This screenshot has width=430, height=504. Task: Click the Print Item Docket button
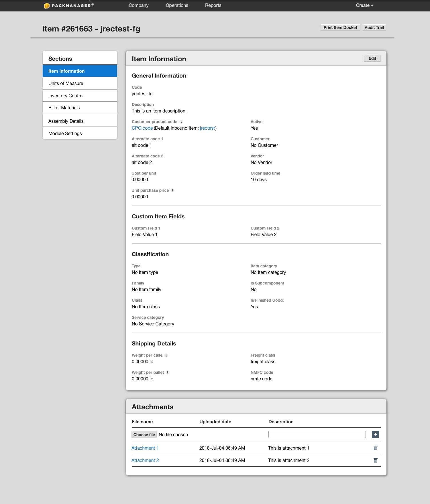point(340,27)
